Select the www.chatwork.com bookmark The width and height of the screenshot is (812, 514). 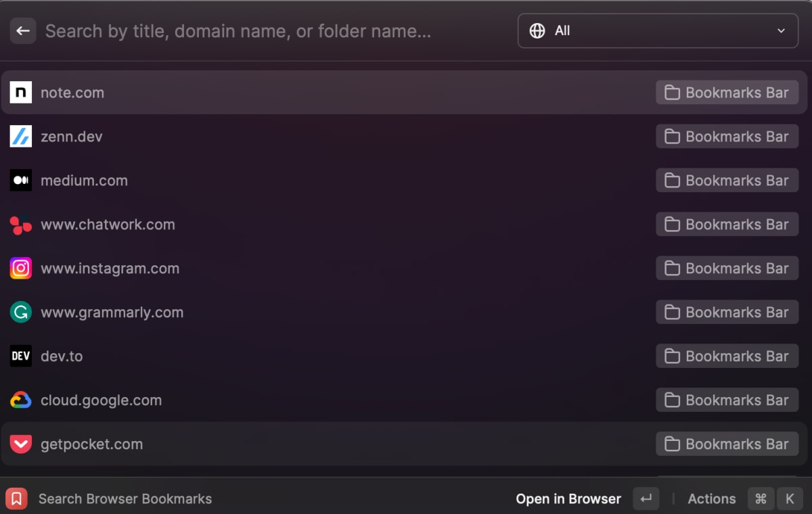coord(404,225)
